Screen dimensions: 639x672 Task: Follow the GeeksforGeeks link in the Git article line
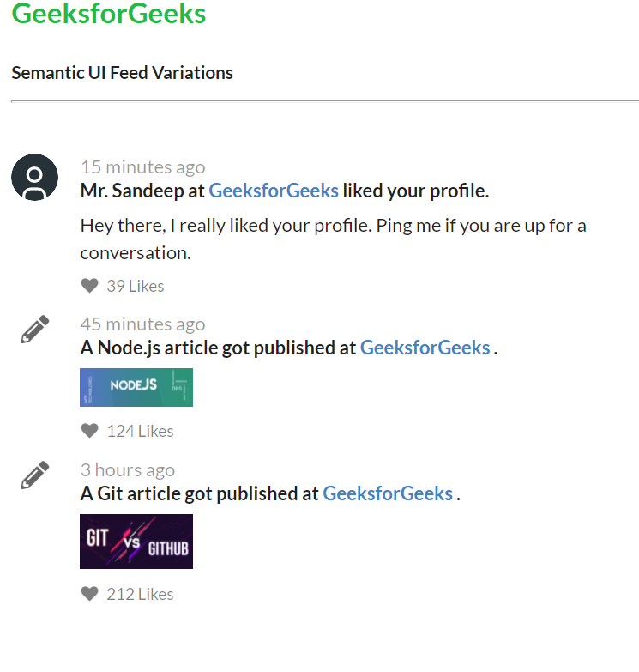(388, 493)
